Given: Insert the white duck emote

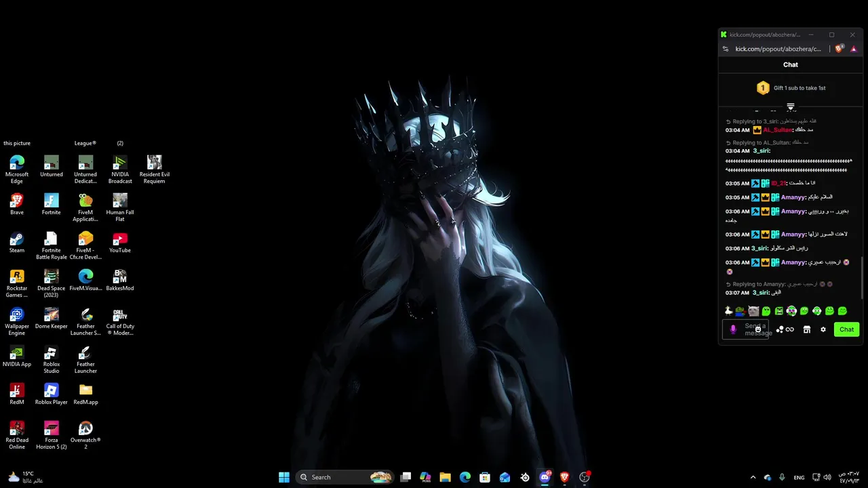Looking at the screenshot, I should pyautogui.click(x=728, y=311).
